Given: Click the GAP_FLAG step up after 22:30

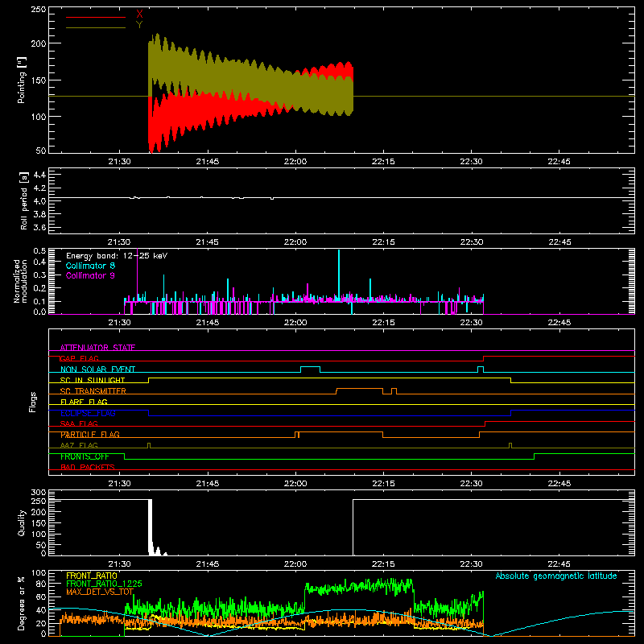Looking at the screenshot, I should tap(484, 358).
